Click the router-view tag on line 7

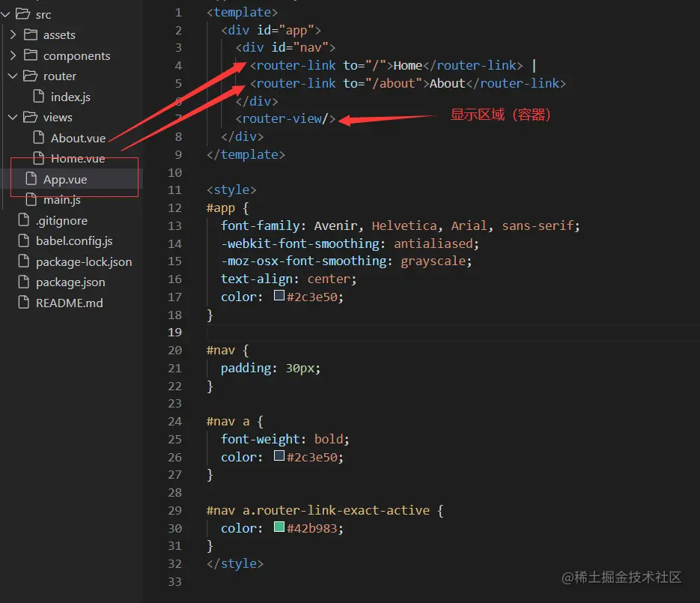click(286, 119)
